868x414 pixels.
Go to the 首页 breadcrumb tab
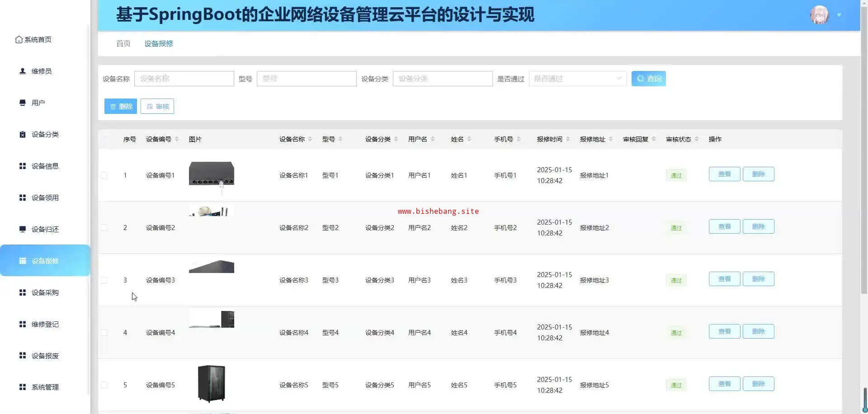tap(123, 43)
